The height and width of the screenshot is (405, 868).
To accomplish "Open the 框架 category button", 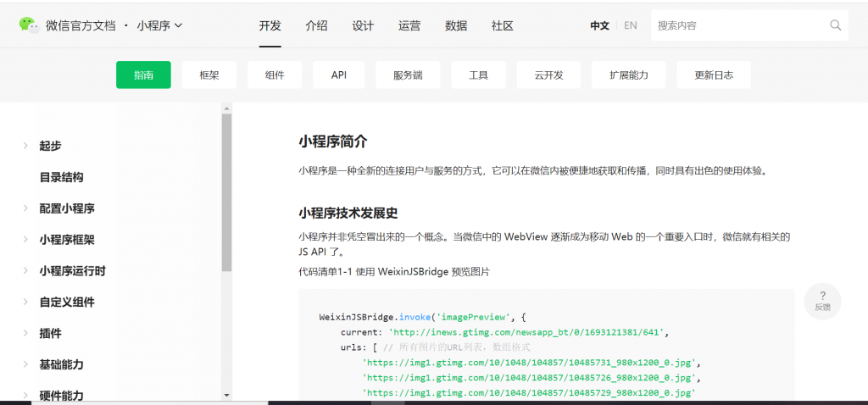I will pyautogui.click(x=209, y=75).
